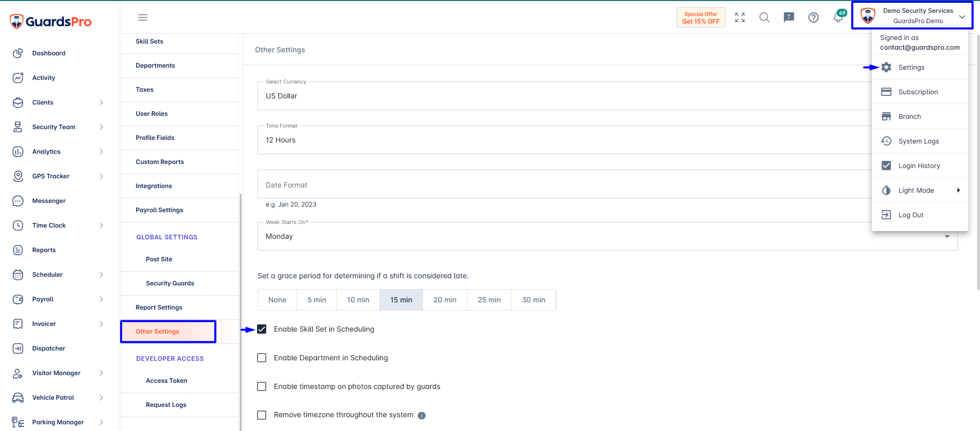Click the Visitor Manager person icon
Screen dimensions: 980x431
(x=18, y=373)
